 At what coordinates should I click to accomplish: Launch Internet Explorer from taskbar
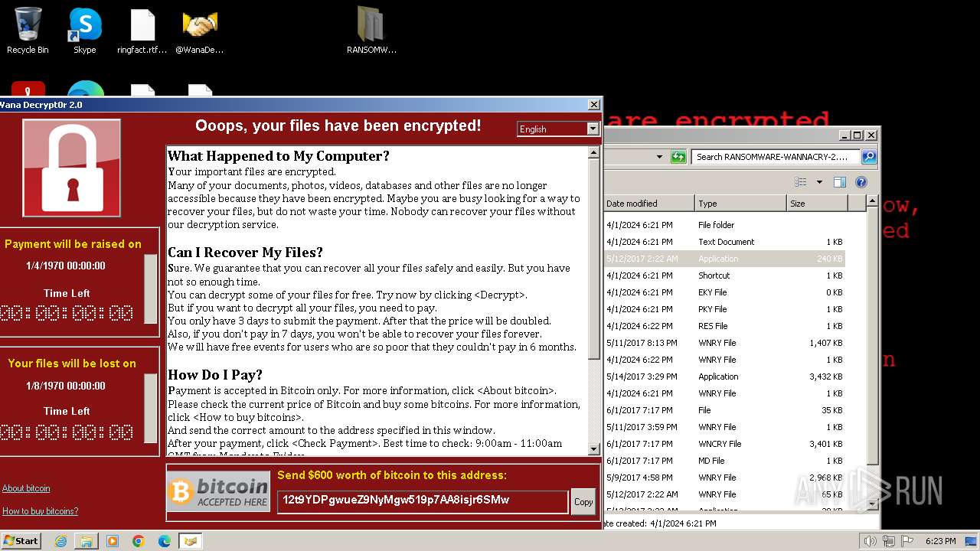(60, 541)
